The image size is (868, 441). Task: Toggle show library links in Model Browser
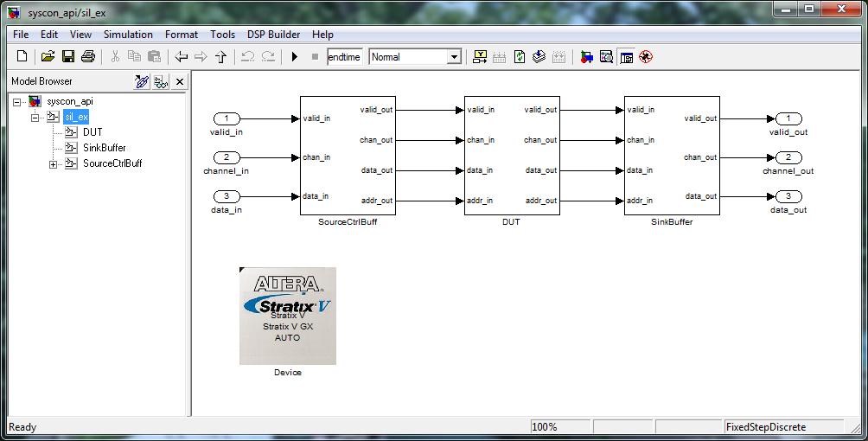[142, 81]
